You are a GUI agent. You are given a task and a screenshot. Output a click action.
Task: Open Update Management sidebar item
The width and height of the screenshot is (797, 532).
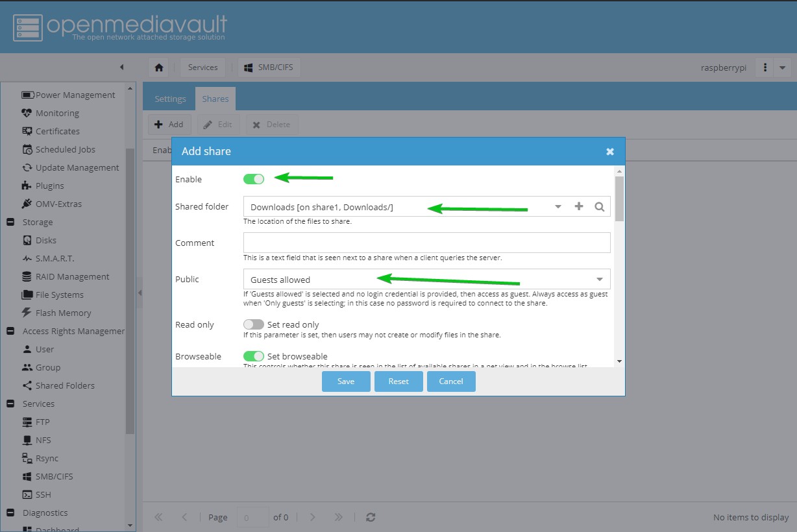click(71, 167)
